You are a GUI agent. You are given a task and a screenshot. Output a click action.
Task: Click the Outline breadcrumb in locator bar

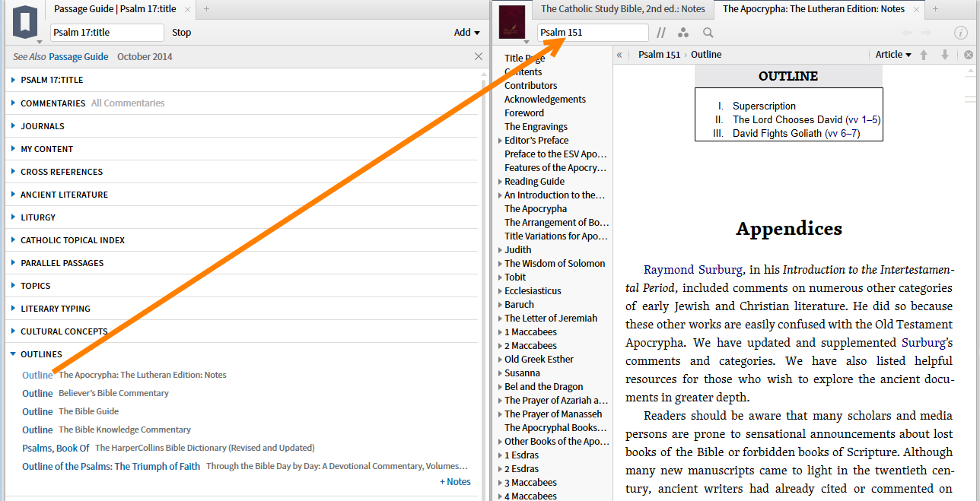(x=706, y=55)
